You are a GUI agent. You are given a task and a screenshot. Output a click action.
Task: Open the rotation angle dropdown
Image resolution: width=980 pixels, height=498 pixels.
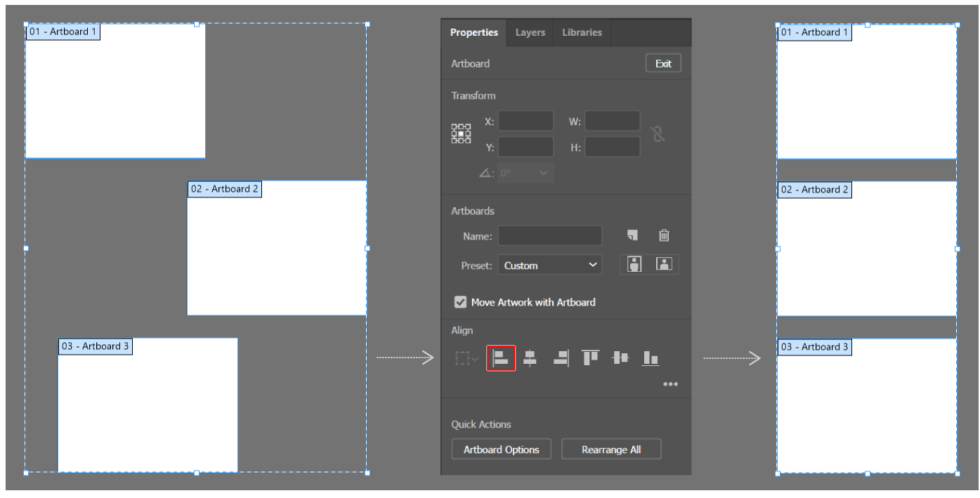pos(542,172)
